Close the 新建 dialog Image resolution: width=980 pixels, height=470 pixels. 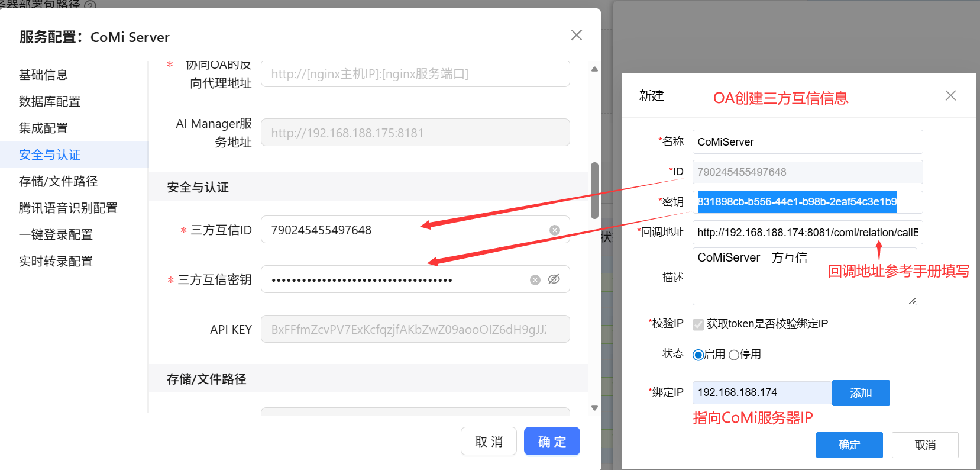950,95
